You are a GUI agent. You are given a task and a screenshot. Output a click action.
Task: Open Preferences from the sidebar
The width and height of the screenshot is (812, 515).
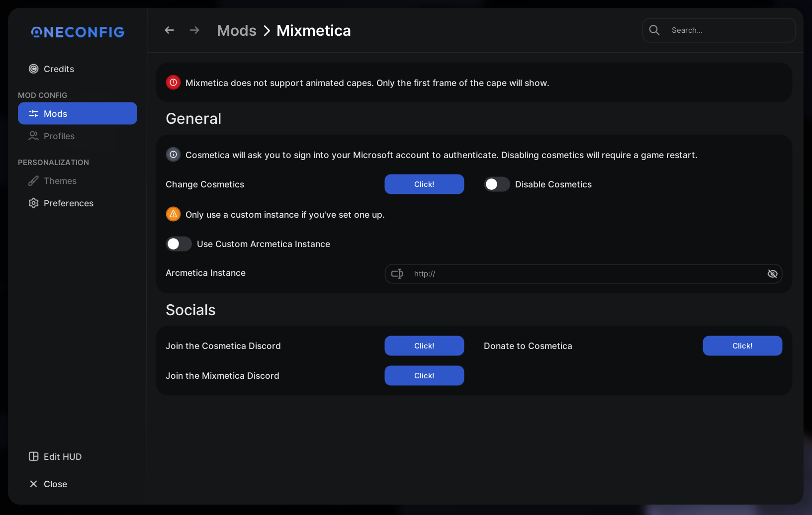[68, 203]
